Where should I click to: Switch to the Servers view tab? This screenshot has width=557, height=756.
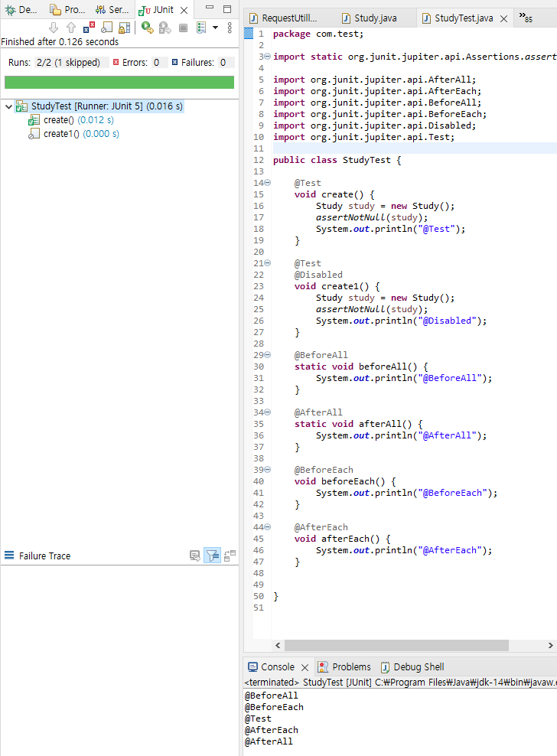click(112, 10)
